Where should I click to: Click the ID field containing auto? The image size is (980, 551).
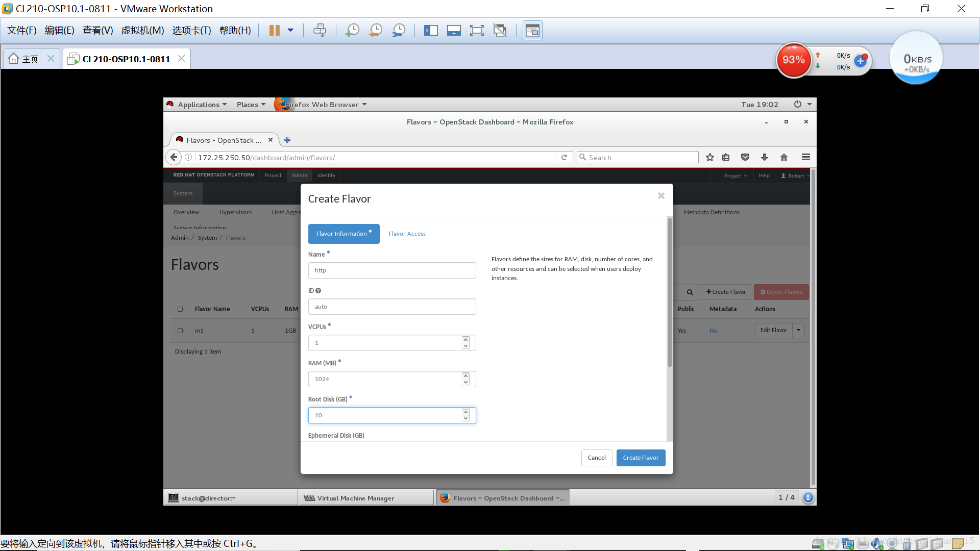(x=392, y=307)
